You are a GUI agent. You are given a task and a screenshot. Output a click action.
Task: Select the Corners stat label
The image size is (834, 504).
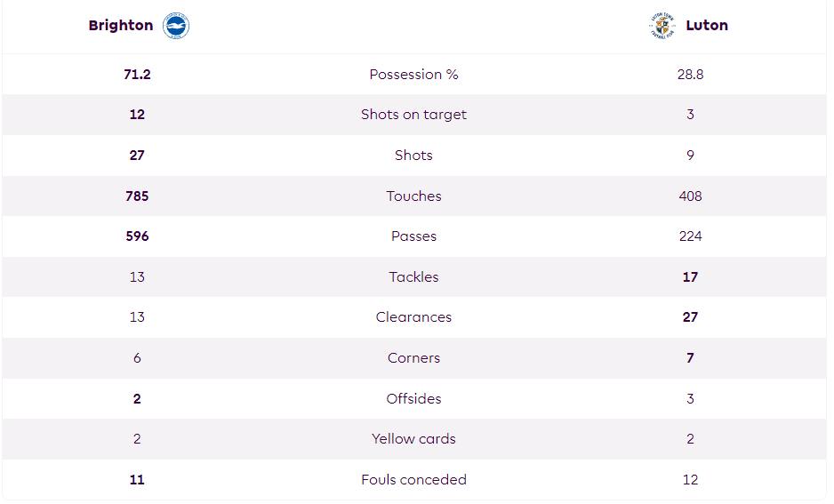(413, 358)
